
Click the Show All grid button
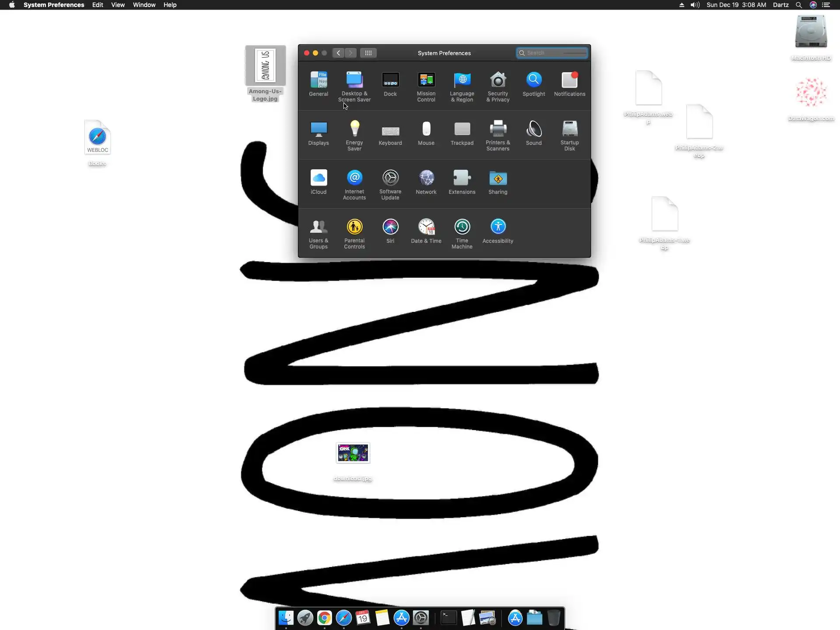(x=368, y=53)
